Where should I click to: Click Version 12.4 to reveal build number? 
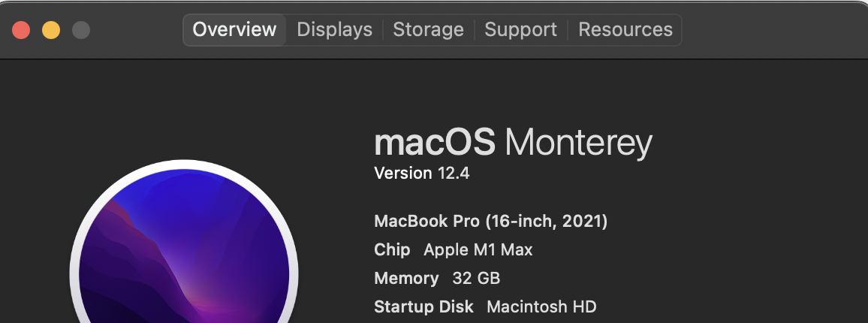(x=421, y=174)
